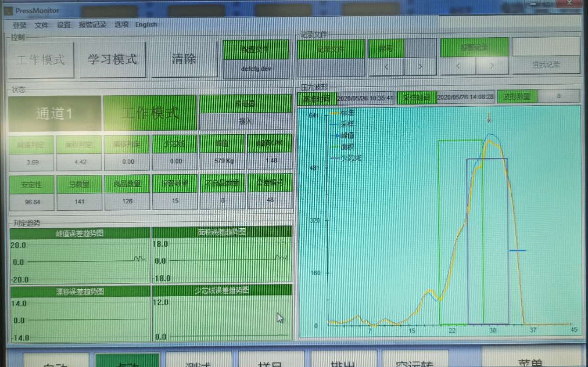Open the 文件 menu
This screenshot has width=588, height=367.
41,25
